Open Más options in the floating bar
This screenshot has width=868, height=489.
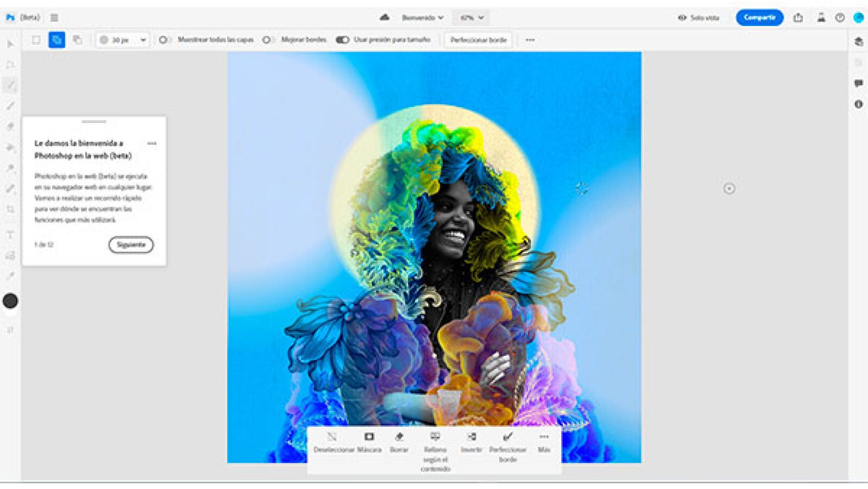[x=544, y=437]
